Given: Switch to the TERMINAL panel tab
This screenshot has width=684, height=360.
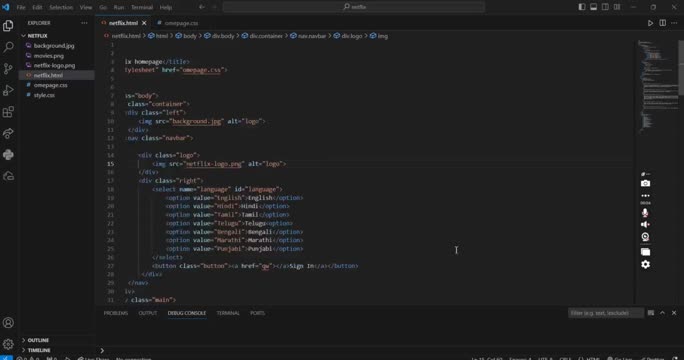Looking at the screenshot, I should pos(228,313).
